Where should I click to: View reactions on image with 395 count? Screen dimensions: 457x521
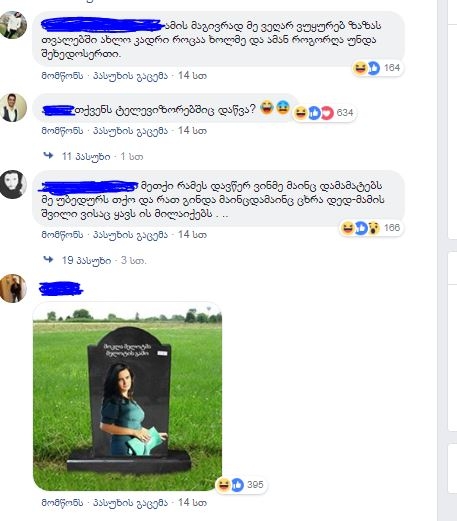coord(240,485)
